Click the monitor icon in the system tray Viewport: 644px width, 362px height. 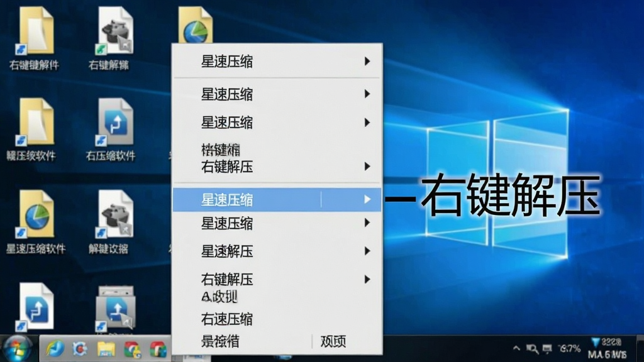(547, 349)
